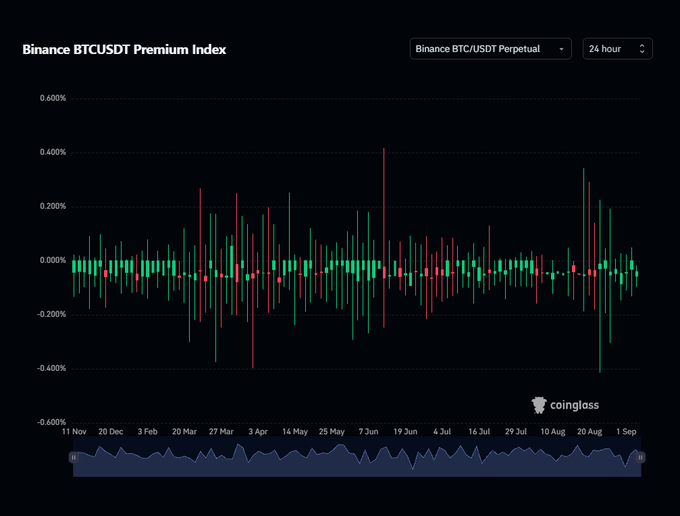Click the 25 May date label

(x=332, y=431)
